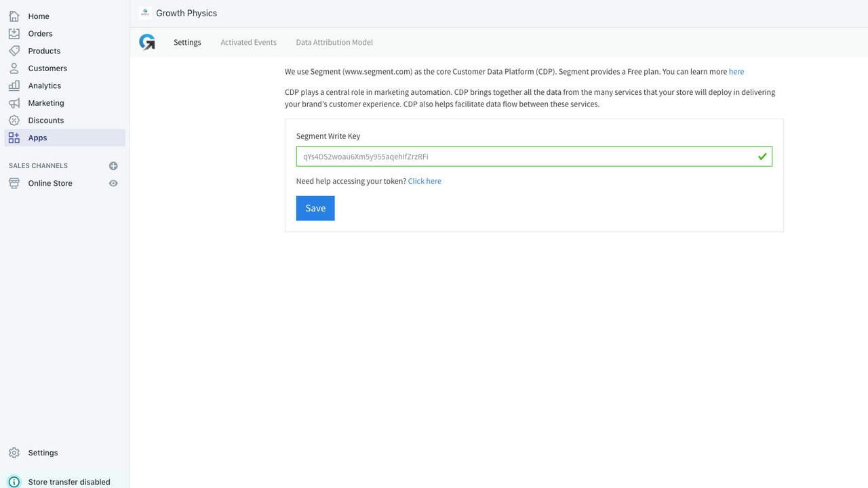Click the Settings gear at the sidebar bottom
Viewport: 868px width, 488px height.
point(15,453)
